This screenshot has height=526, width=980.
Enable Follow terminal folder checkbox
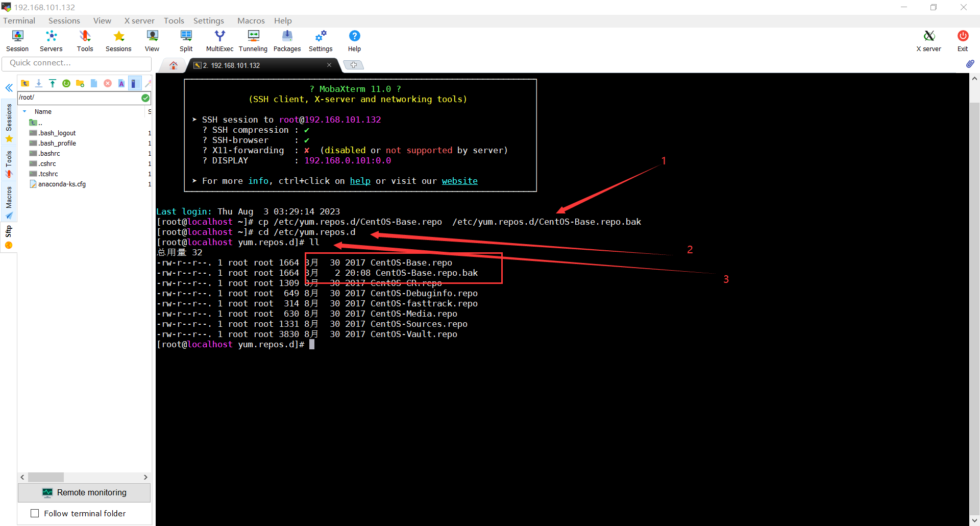click(x=35, y=513)
